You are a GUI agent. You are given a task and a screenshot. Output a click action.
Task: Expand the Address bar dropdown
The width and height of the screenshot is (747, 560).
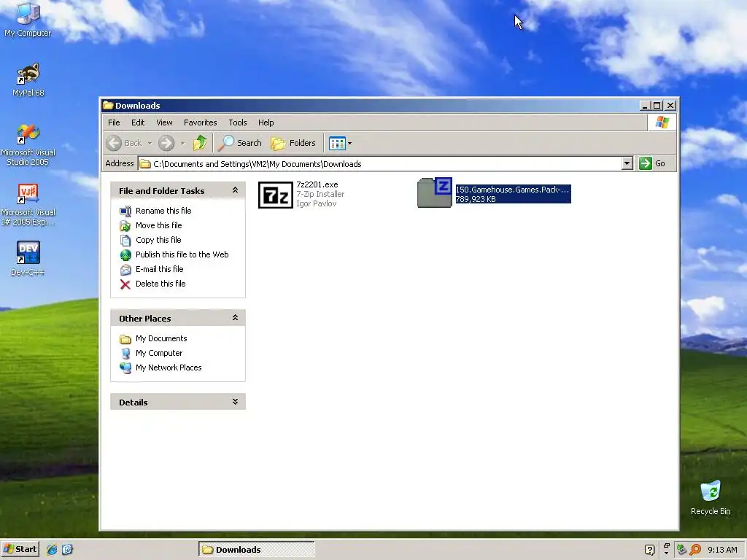tap(627, 163)
